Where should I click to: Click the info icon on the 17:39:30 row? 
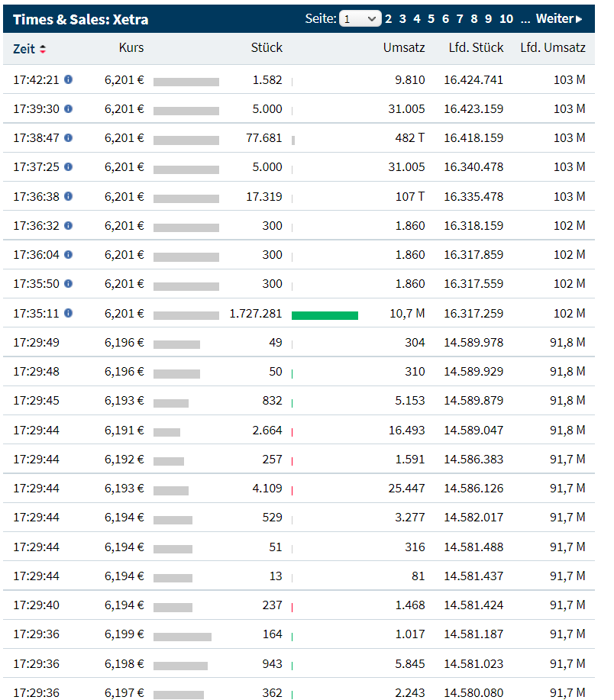click(x=69, y=108)
